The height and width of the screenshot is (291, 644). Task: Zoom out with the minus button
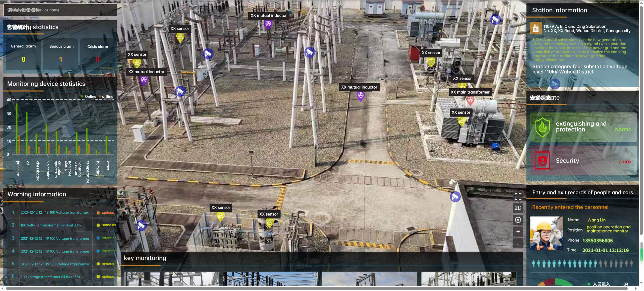point(518,244)
